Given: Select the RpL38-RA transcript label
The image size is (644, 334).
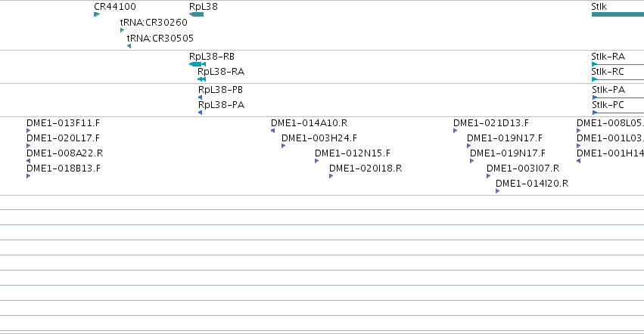Looking at the screenshot, I should pos(221,71).
